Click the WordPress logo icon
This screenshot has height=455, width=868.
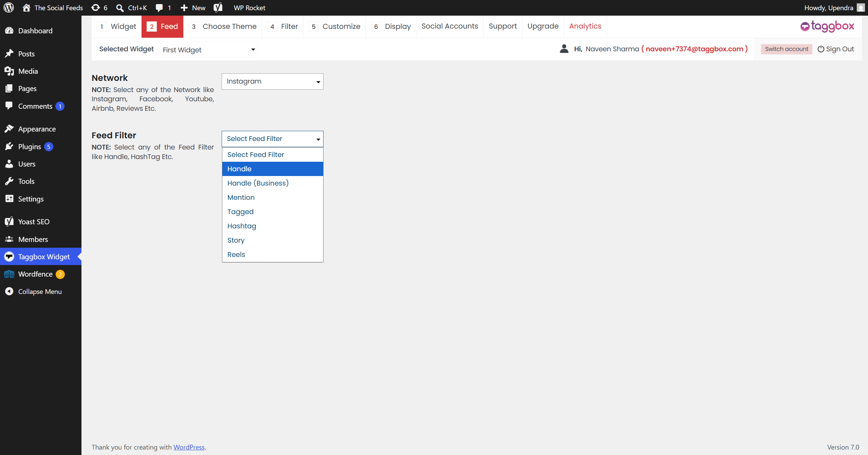(x=8, y=7)
